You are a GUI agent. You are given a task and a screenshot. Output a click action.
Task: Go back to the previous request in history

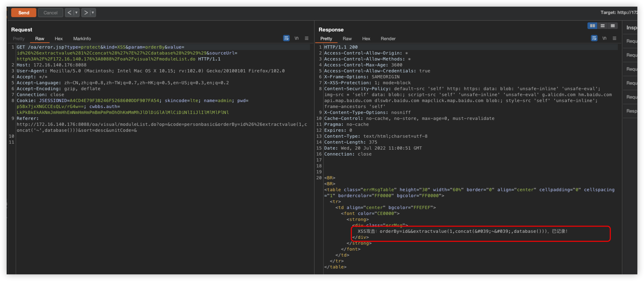69,13
